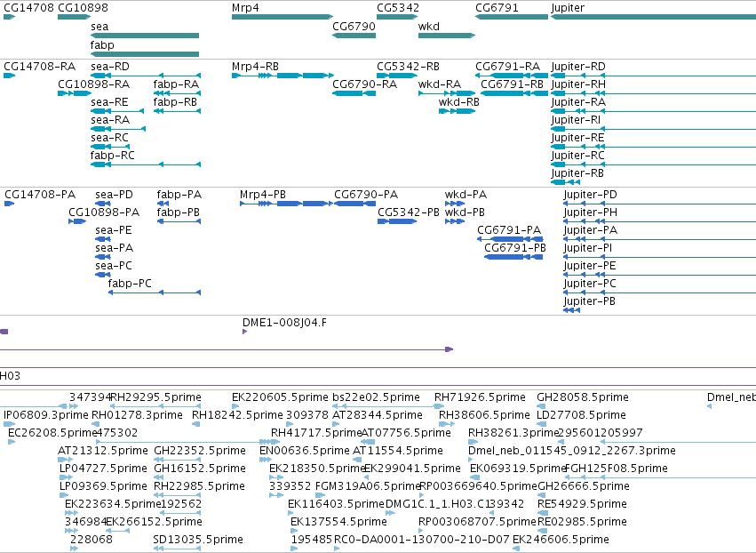This screenshot has width=756, height=553.
Task: Click the sea gene feature
Action: coord(145,36)
